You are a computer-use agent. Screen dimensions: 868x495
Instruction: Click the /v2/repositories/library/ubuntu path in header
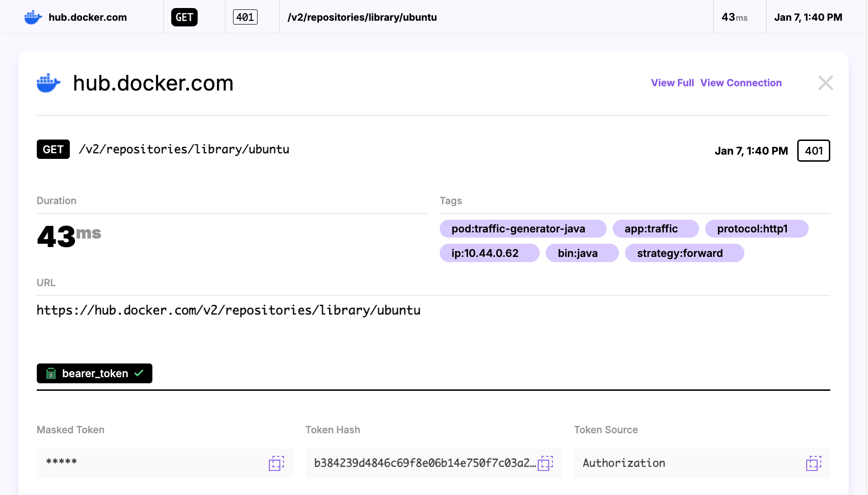(361, 17)
